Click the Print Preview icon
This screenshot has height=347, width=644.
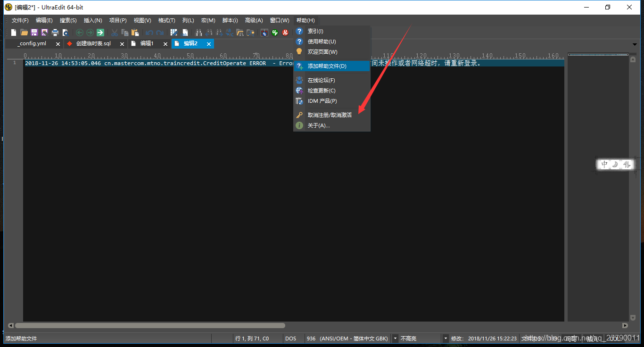pos(65,33)
